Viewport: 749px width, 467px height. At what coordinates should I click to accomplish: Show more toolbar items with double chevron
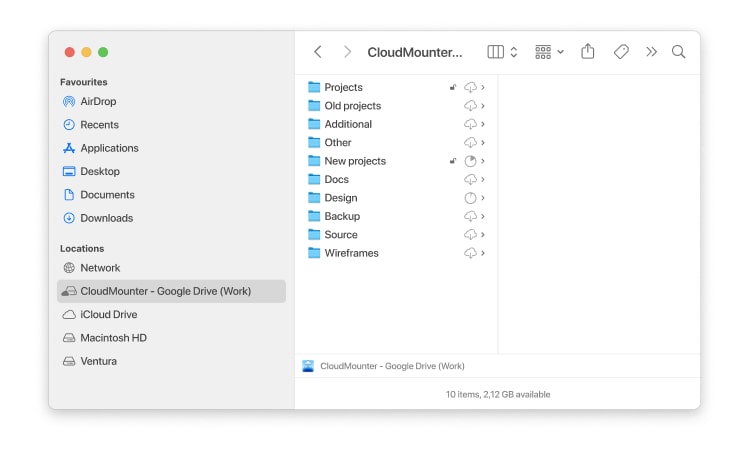coord(651,52)
